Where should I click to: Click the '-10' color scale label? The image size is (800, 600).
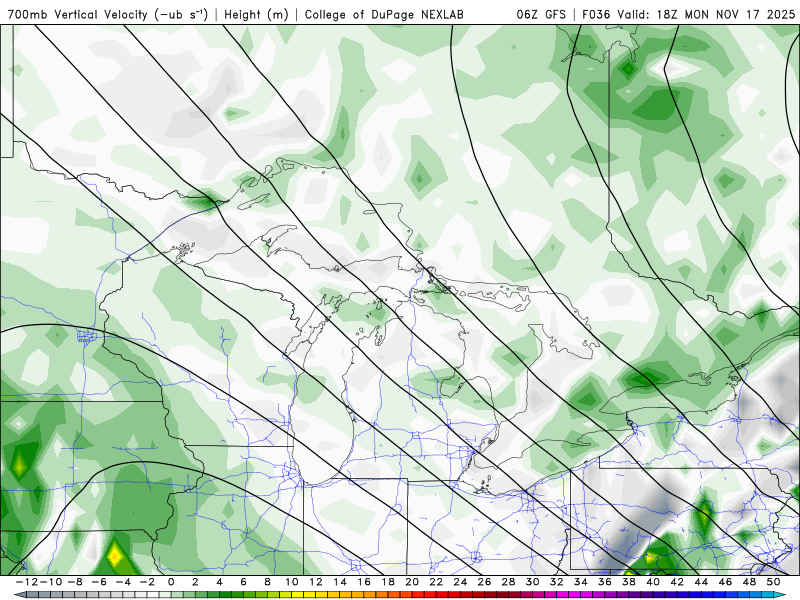(x=50, y=582)
